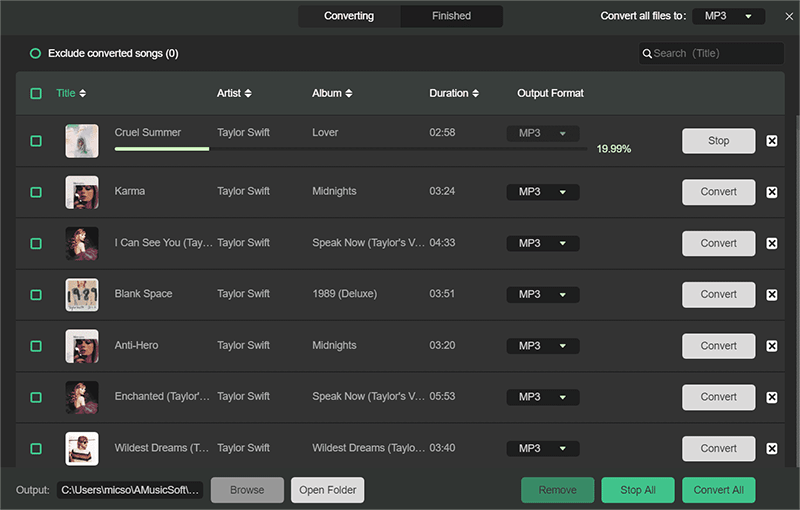The width and height of the screenshot is (800, 510).
Task: Remove Enchanted with its X icon
Action: (771, 397)
